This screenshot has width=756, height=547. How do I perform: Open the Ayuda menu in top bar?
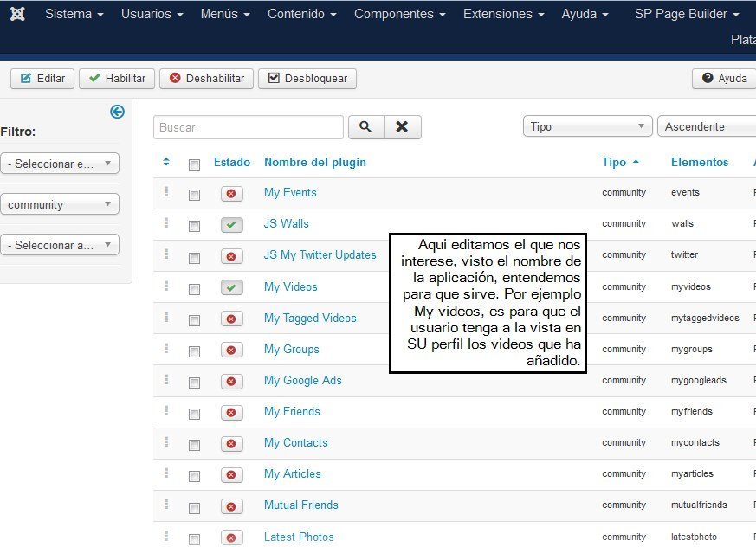pos(585,14)
